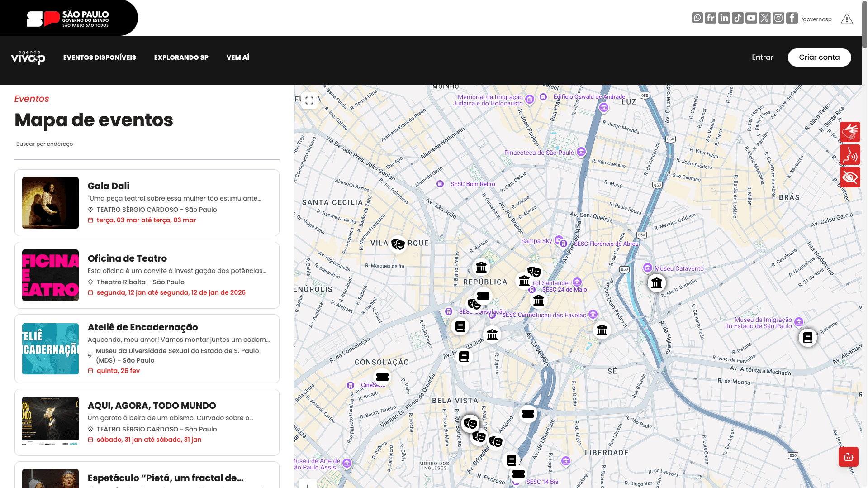The width and height of the screenshot is (868, 488).
Task: Open the Eventos Disponíveis menu
Action: click(100, 57)
